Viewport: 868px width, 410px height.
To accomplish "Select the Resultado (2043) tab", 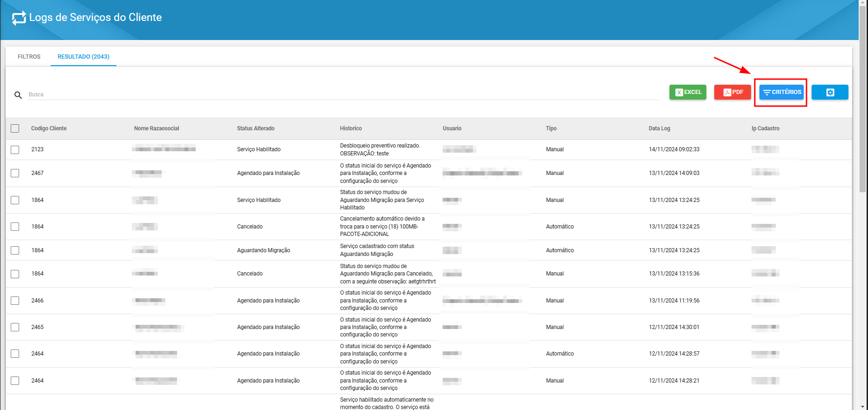I will pyautogui.click(x=83, y=57).
